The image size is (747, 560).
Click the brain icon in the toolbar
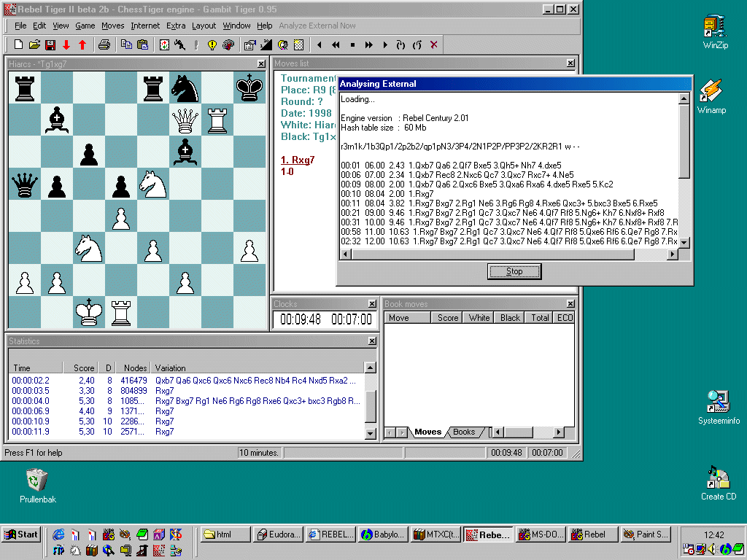pyautogui.click(x=228, y=44)
